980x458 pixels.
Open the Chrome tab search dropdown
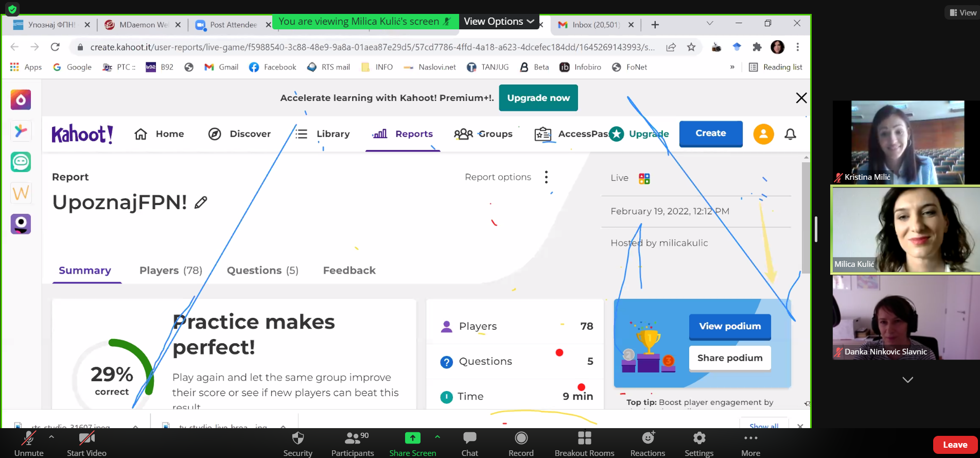pyautogui.click(x=710, y=23)
